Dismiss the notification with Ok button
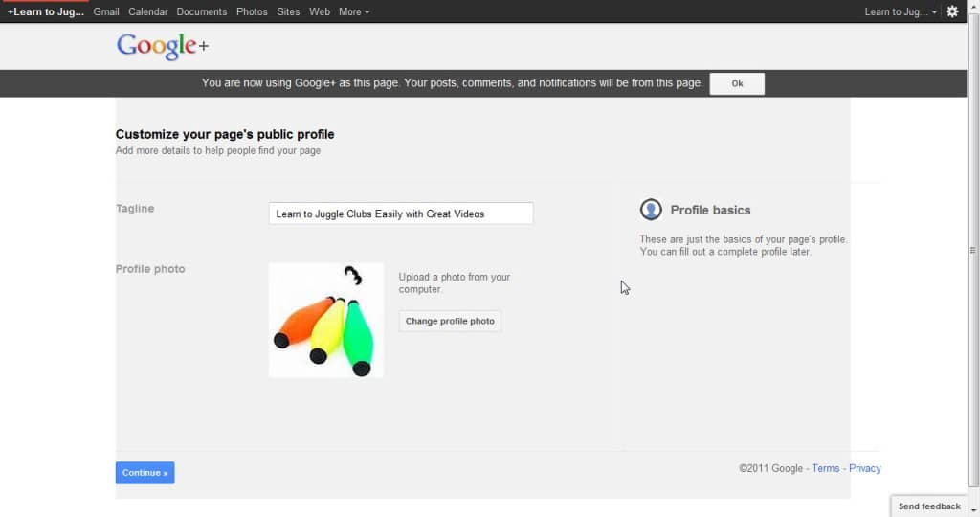 tap(737, 83)
